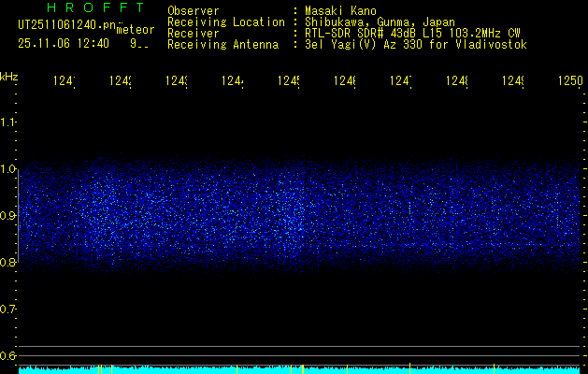Click the 'Observer' field label
Image resolution: width=588 pixels, height=374 pixels.
coord(194,11)
